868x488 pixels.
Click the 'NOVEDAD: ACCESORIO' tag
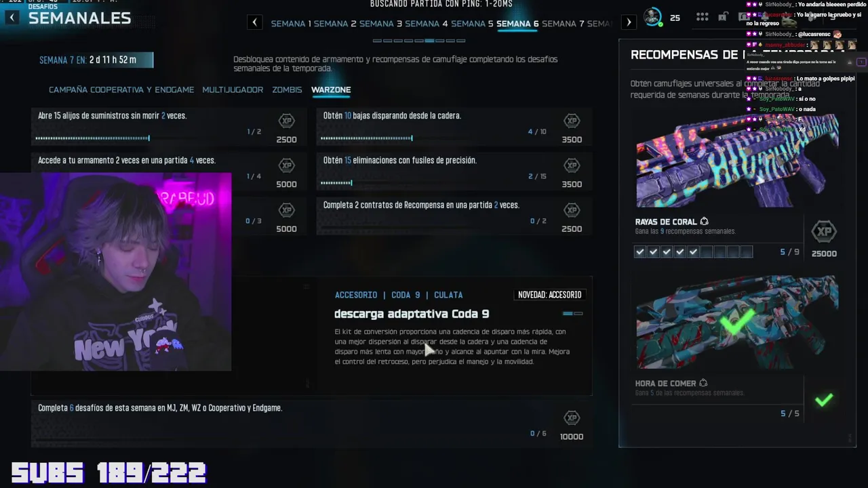549,295
